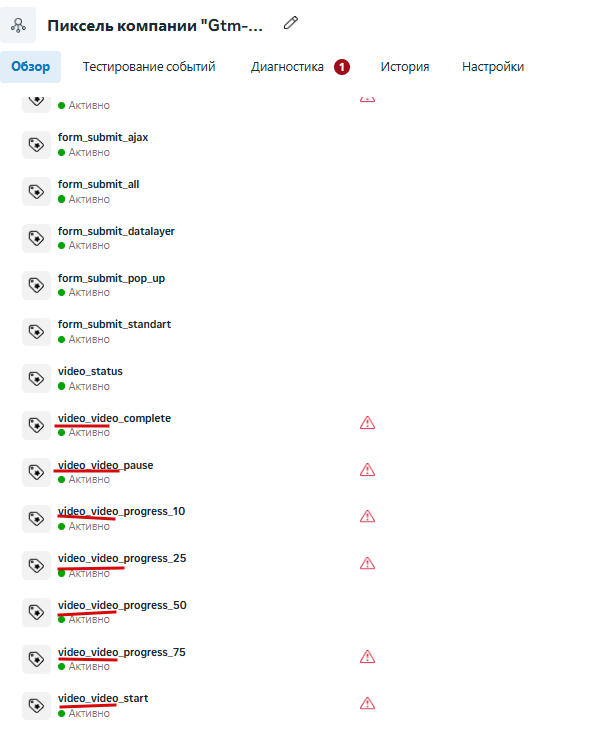
Task: Open the form_submit_all event
Action: pos(98,184)
